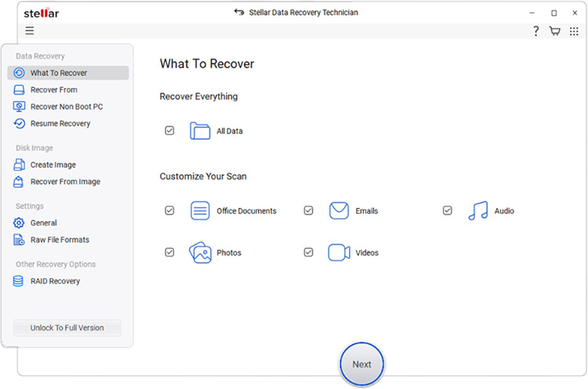Choose Create Image under Disk Image
Image resolution: width=588 pixels, height=389 pixels.
click(x=53, y=165)
